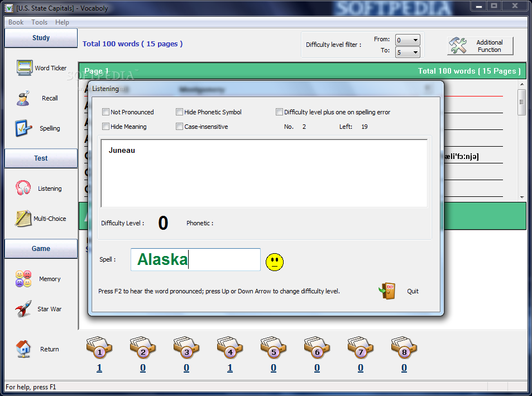Click the Memory label text
532x396 pixels.
pyautogui.click(x=50, y=279)
